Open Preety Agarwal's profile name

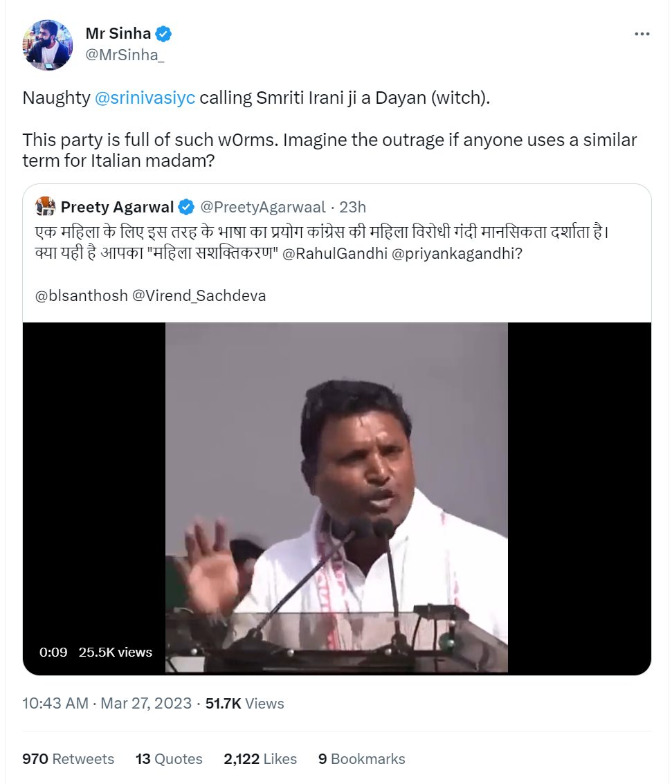[117, 207]
